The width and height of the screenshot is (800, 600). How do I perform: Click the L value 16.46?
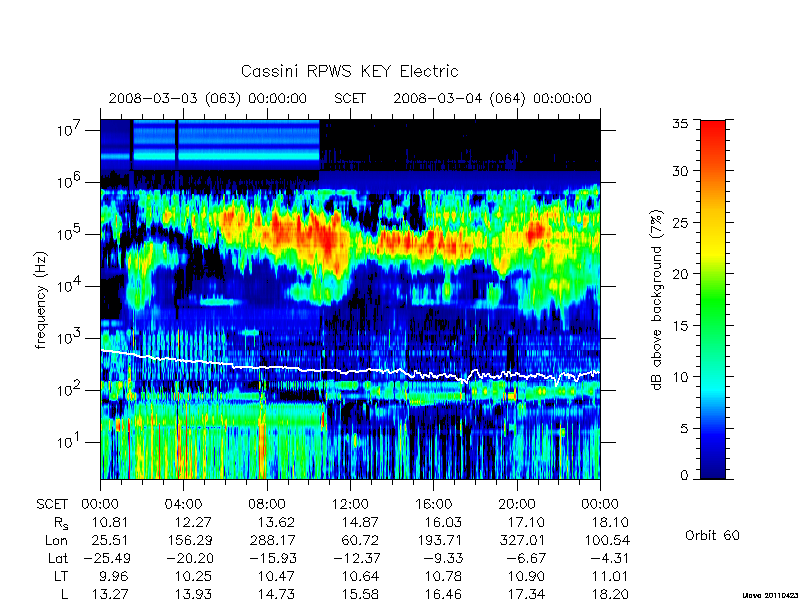pyautogui.click(x=443, y=594)
